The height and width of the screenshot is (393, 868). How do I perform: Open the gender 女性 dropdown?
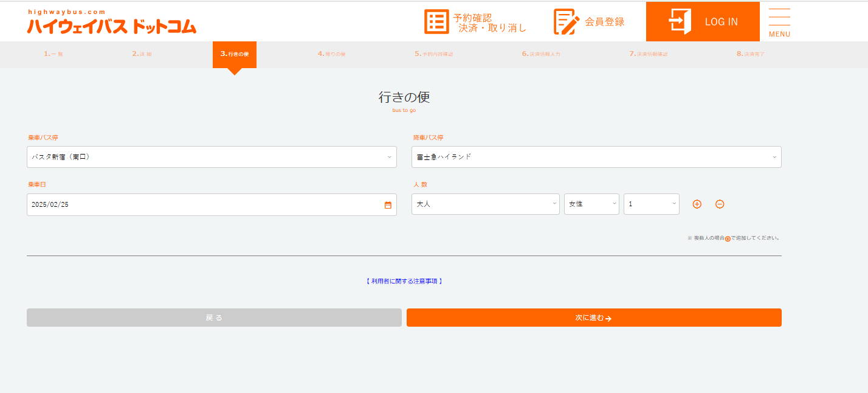point(591,204)
